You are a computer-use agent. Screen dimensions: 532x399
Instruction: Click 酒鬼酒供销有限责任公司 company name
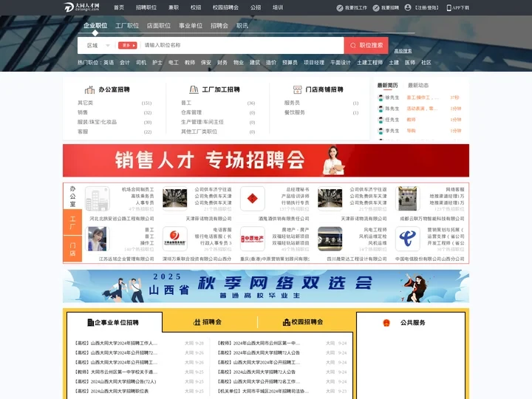[284, 219]
